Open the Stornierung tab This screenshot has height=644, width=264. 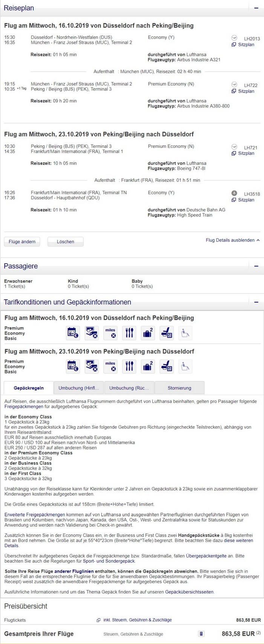[180, 388]
